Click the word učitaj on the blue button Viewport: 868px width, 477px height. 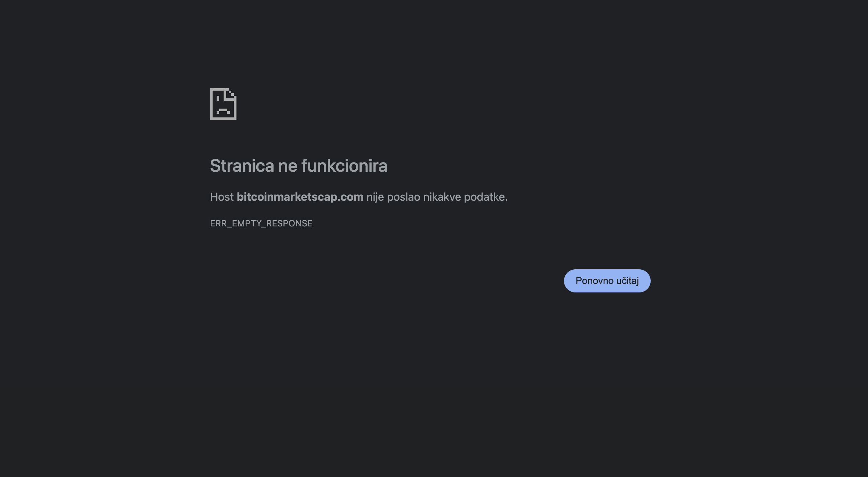tap(628, 281)
